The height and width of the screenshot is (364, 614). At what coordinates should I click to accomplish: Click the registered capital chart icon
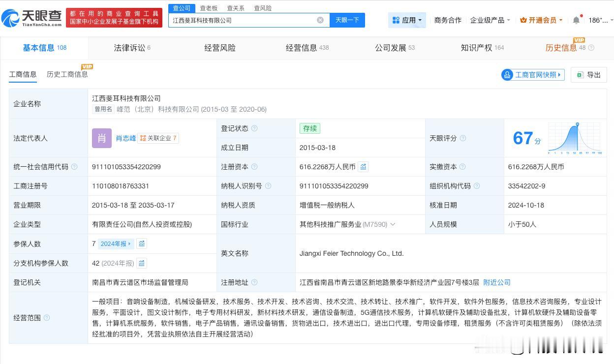pyautogui.click(x=363, y=167)
